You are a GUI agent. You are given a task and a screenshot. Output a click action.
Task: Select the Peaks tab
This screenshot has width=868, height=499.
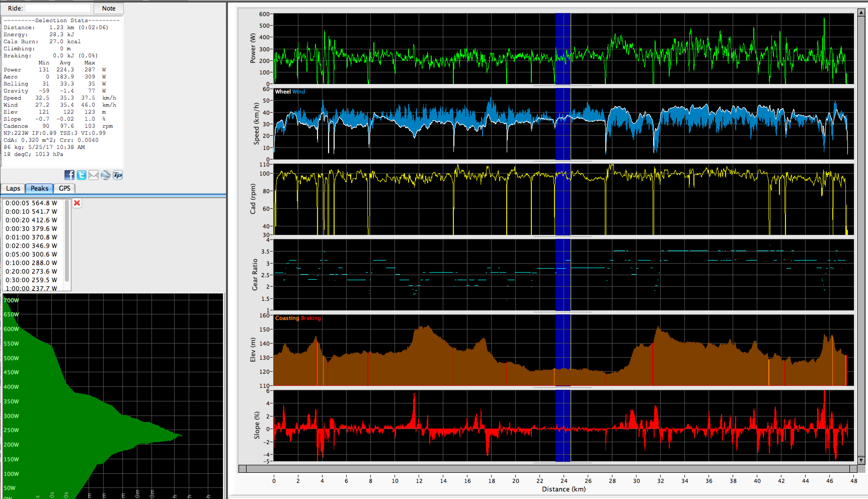coord(39,188)
